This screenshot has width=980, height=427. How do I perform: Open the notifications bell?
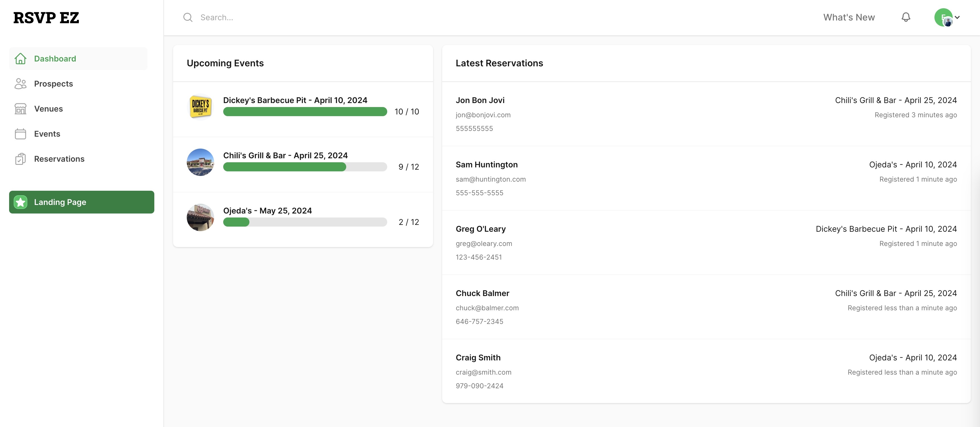(x=906, y=17)
